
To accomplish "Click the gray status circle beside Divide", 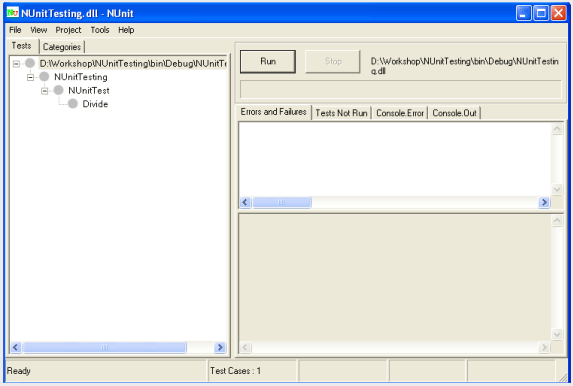I will tap(73, 104).
